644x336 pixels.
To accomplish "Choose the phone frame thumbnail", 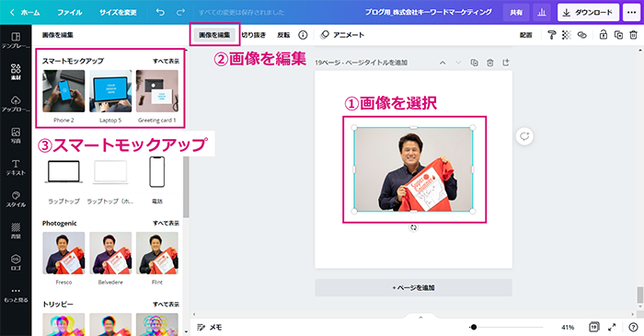I will tap(157, 172).
